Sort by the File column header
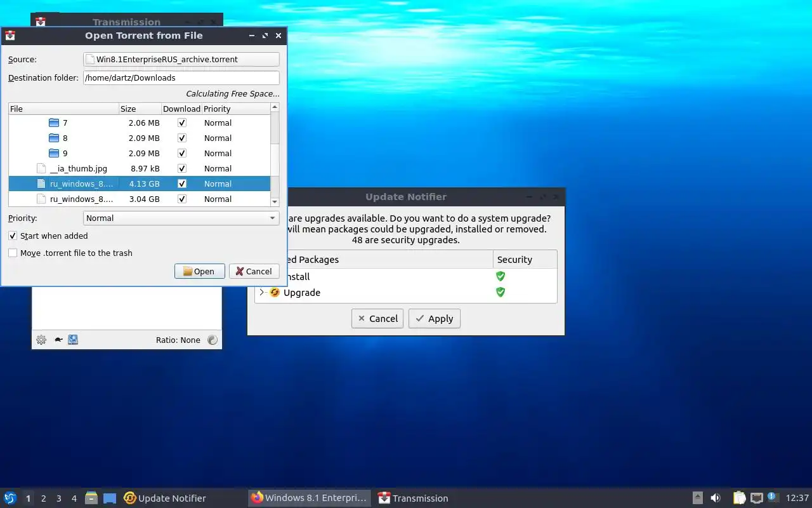The image size is (812, 508). point(63,109)
